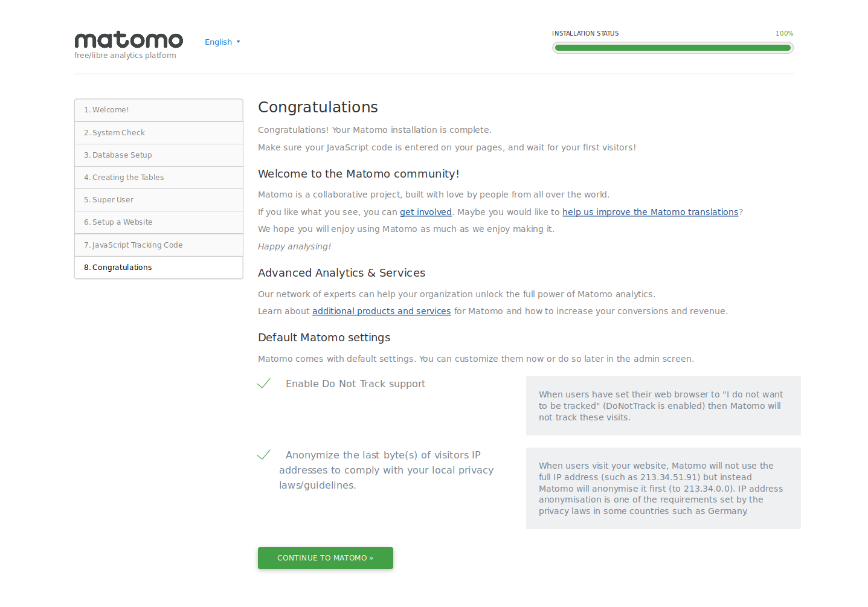Select JavaScript Tracking Code step
The image size is (868, 607).
(158, 245)
